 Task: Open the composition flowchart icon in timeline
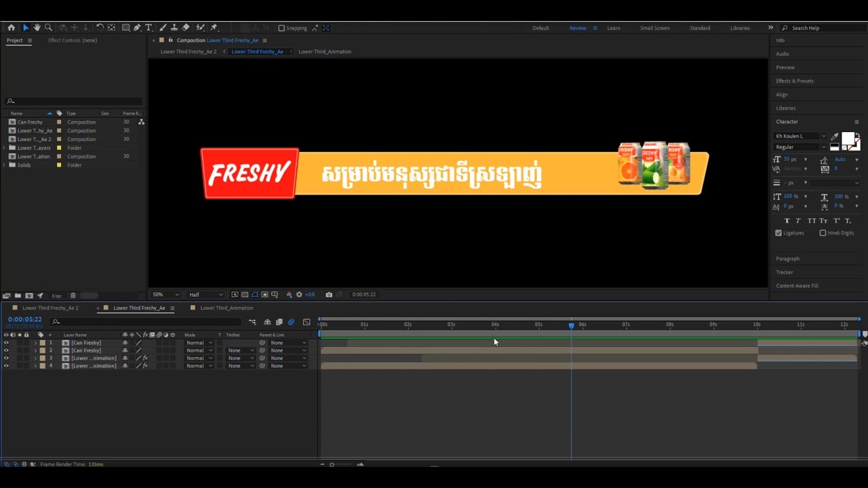(x=252, y=322)
